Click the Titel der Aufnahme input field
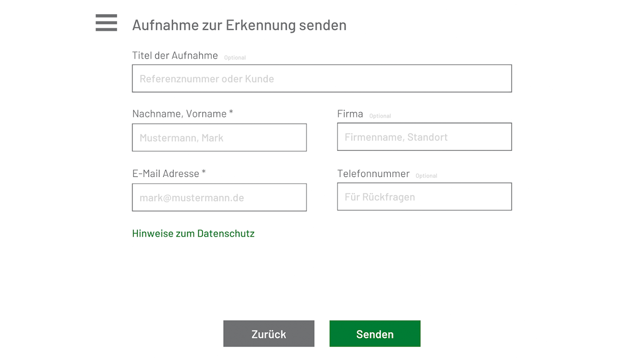 [x=322, y=79]
